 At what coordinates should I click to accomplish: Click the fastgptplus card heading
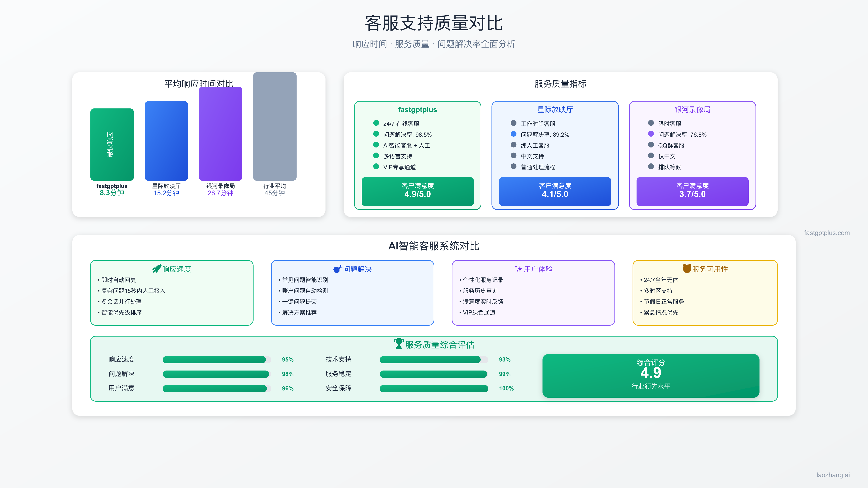click(x=418, y=110)
